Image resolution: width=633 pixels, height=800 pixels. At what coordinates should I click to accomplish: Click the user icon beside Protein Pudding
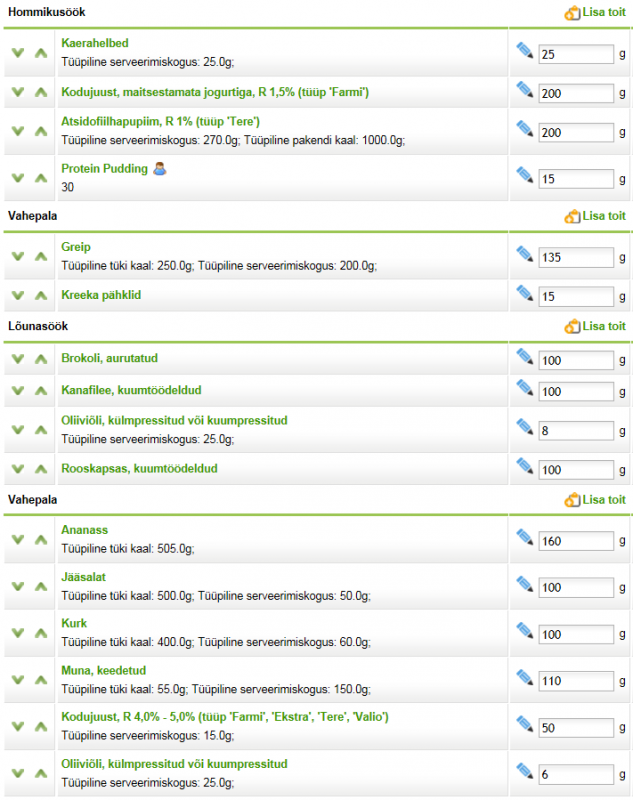(160, 169)
